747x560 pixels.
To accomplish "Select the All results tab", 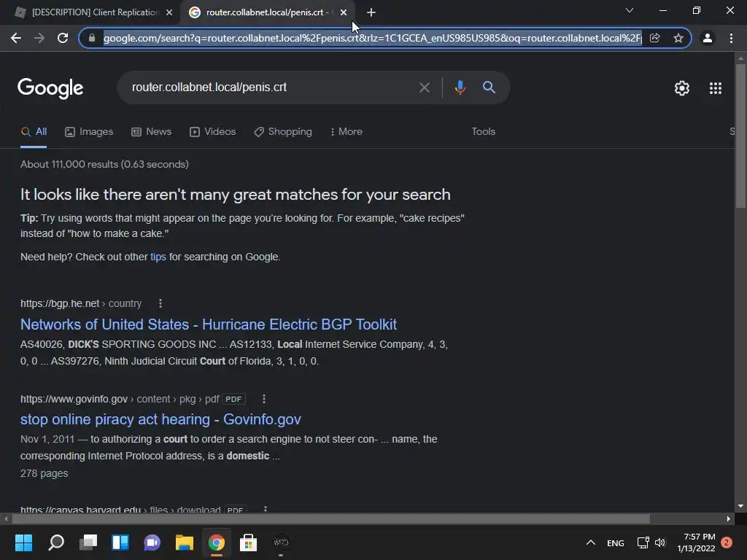I will [34, 131].
